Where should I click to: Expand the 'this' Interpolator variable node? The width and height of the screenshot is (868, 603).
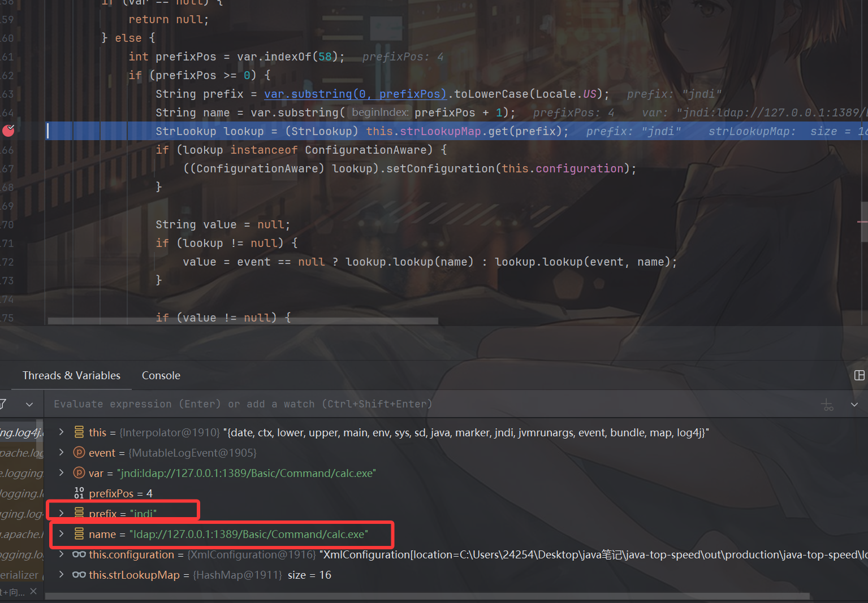pyautogui.click(x=62, y=432)
